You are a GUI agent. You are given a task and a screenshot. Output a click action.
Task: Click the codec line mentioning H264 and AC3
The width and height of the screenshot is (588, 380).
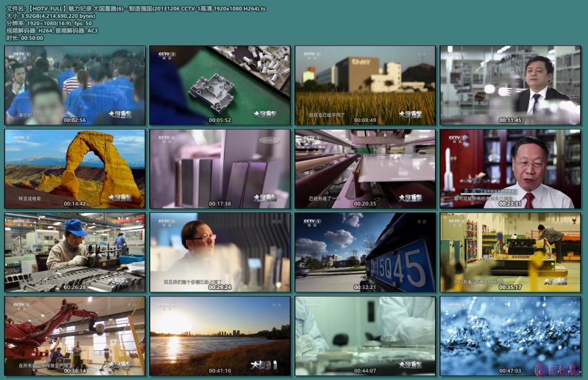click(x=52, y=30)
